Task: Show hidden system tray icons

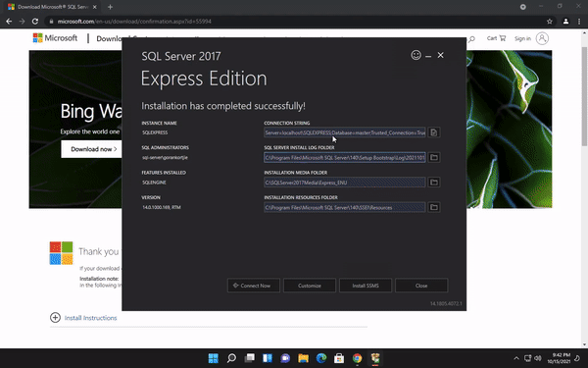Action: tap(516, 358)
